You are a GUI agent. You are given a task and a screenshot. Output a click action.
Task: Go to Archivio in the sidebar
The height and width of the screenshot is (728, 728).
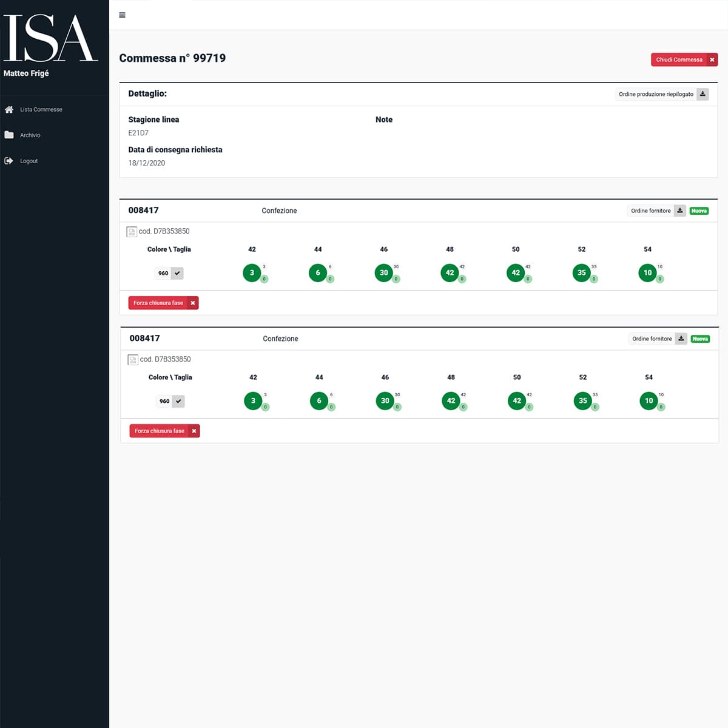[x=30, y=135]
